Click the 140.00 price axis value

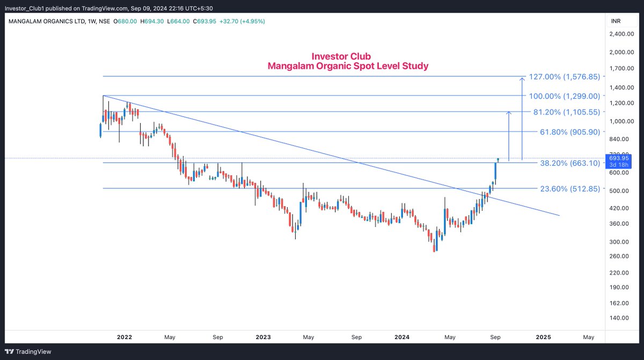click(x=620, y=318)
